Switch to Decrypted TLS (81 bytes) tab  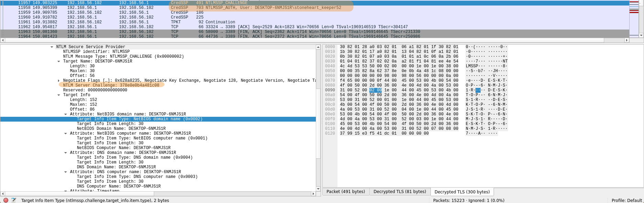coord(400,192)
